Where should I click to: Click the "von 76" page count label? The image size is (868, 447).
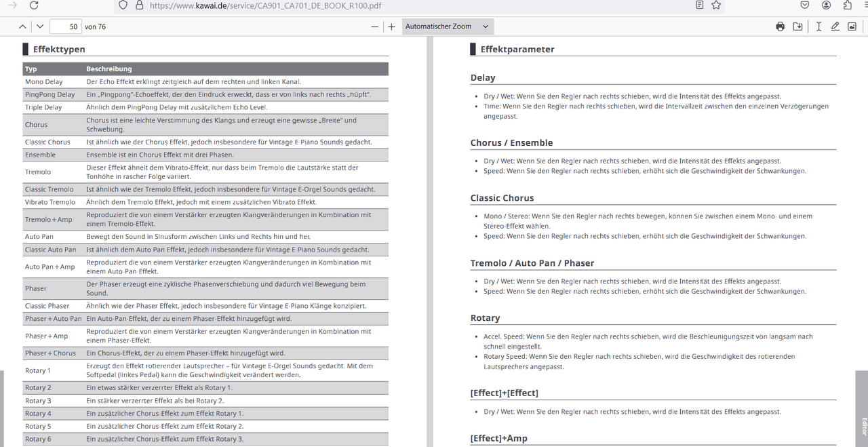[95, 26]
